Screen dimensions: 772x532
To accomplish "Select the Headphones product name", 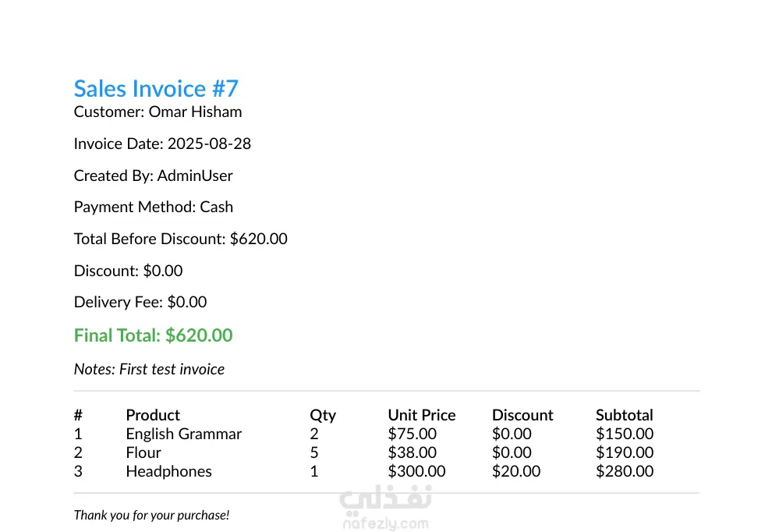I will click(x=168, y=471).
